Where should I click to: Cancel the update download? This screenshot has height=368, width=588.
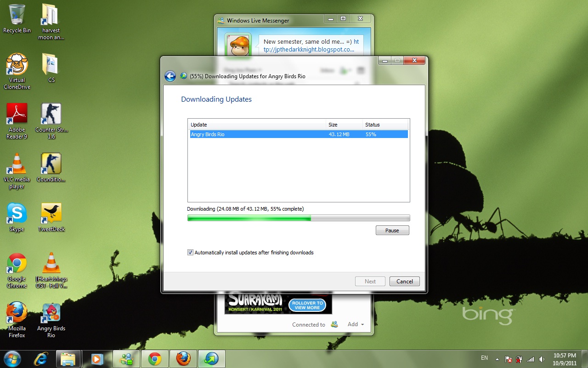[405, 282]
